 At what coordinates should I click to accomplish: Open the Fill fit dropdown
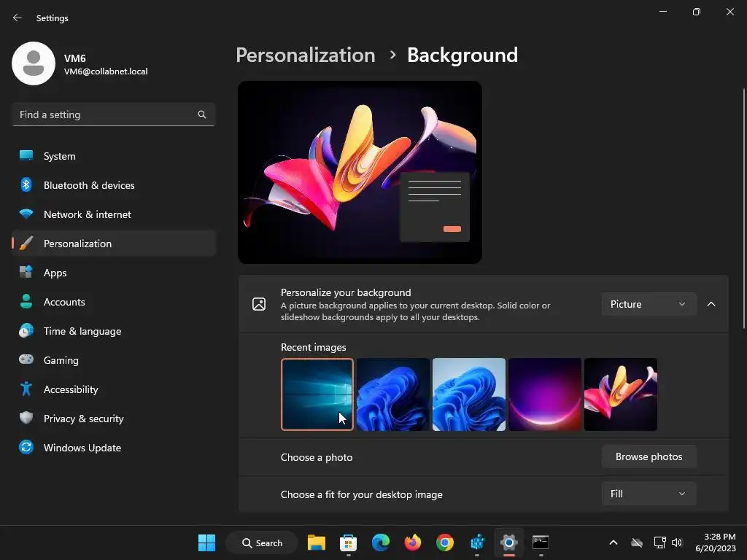[x=649, y=494]
